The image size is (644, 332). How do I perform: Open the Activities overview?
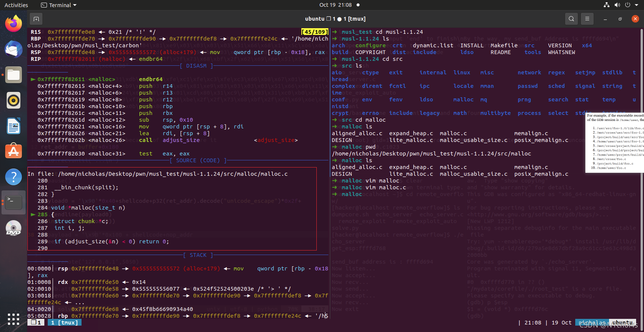16,5
